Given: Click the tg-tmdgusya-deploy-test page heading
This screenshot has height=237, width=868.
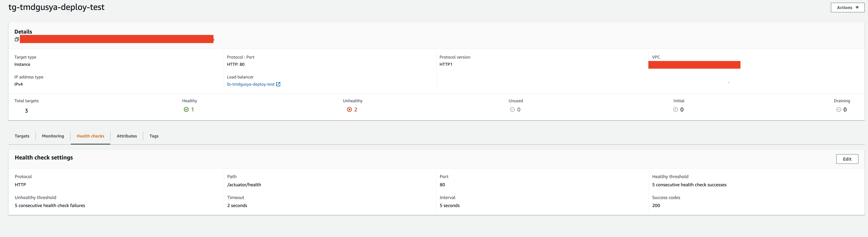Looking at the screenshot, I should click(x=56, y=7).
